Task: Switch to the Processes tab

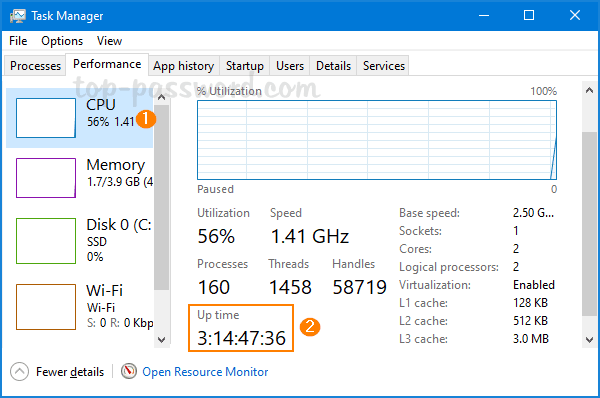Action: [x=35, y=66]
